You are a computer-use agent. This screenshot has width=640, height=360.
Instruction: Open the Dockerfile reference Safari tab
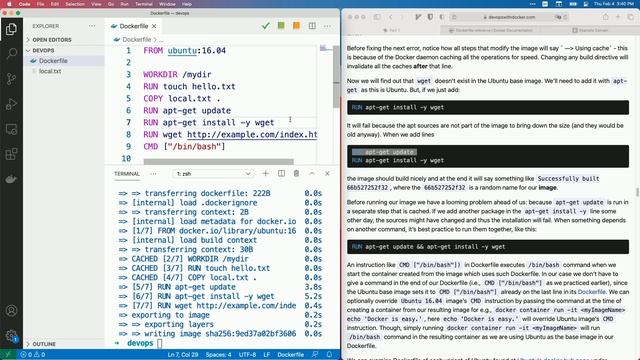tap(491, 30)
